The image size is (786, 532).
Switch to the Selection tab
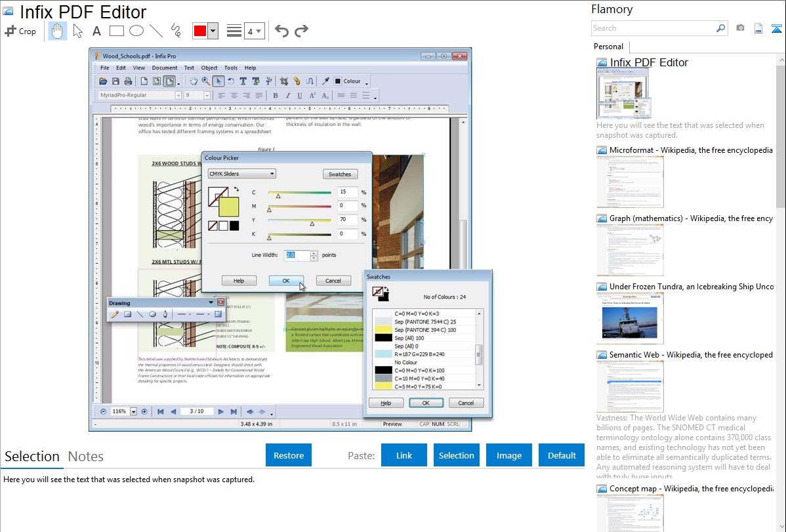click(x=32, y=457)
